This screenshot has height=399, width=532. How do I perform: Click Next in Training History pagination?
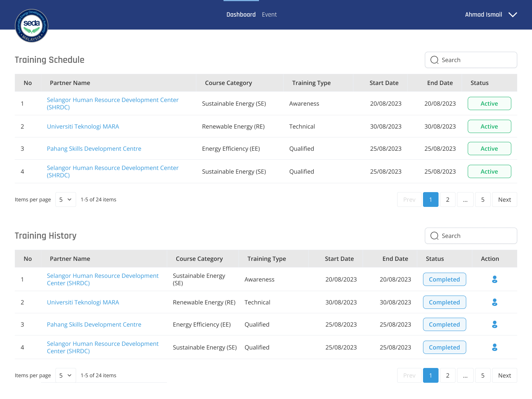coord(505,375)
